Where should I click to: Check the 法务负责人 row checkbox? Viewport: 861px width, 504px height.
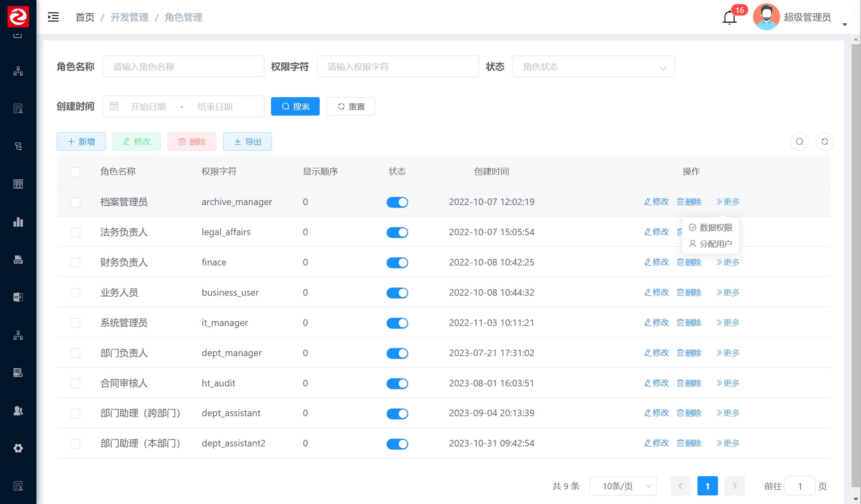[75, 232]
